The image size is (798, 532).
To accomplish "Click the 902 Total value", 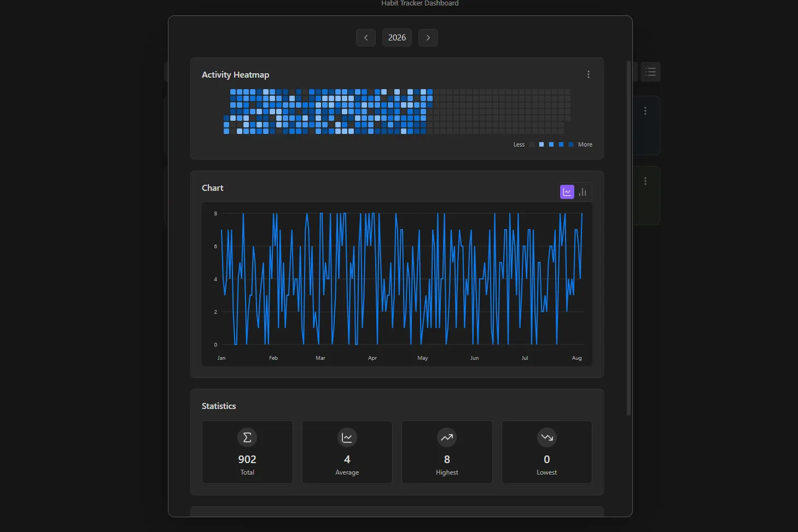I will [x=247, y=459].
